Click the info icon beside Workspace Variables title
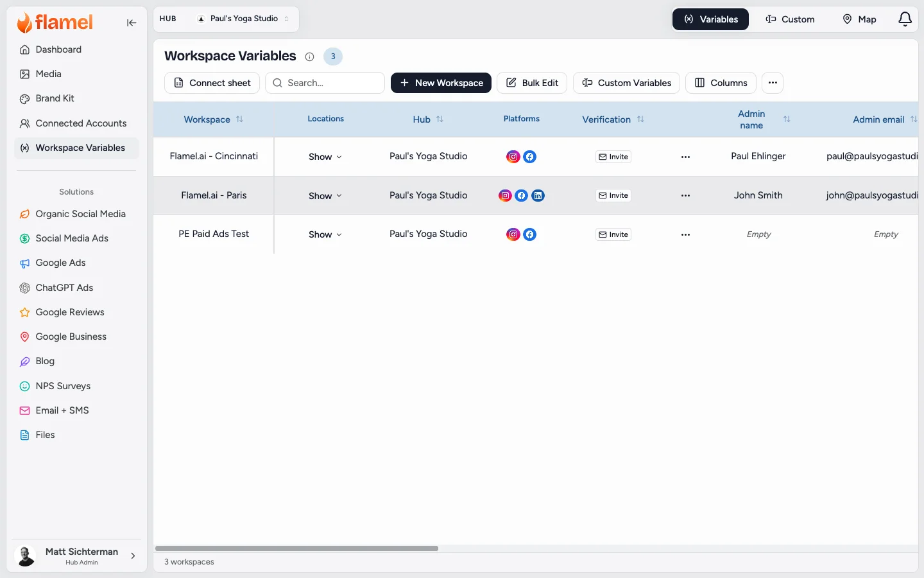 click(309, 57)
